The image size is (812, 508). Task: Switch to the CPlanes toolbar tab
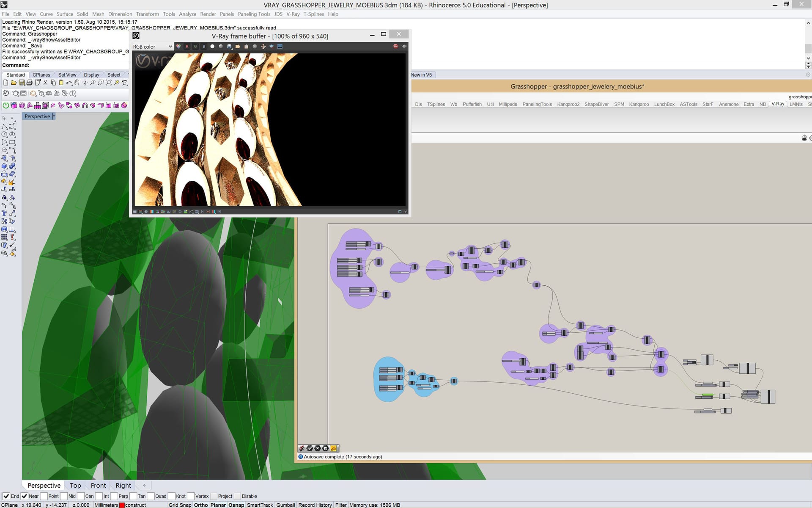[41, 75]
